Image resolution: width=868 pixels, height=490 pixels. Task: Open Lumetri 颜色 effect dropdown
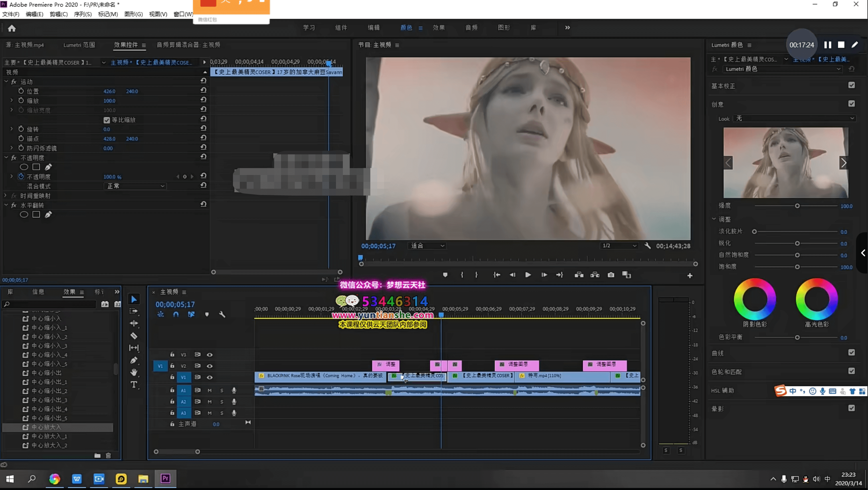click(x=782, y=69)
